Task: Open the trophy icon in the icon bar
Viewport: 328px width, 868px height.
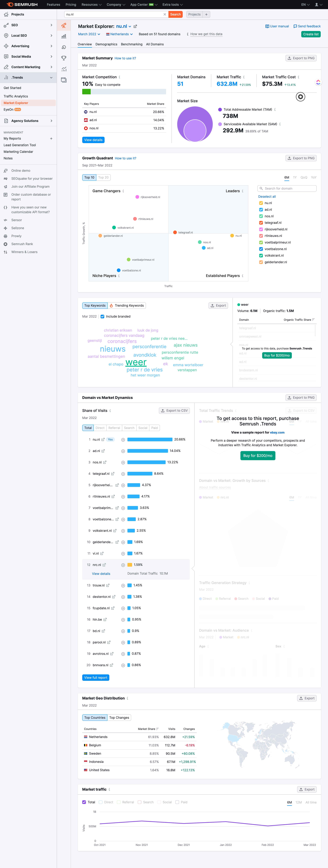Action: click(x=64, y=58)
